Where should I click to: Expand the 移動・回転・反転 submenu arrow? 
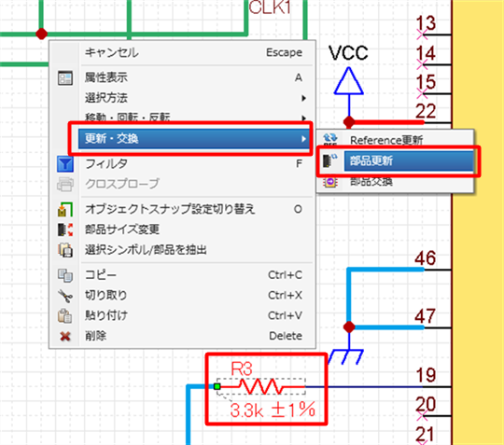click(303, 118)
